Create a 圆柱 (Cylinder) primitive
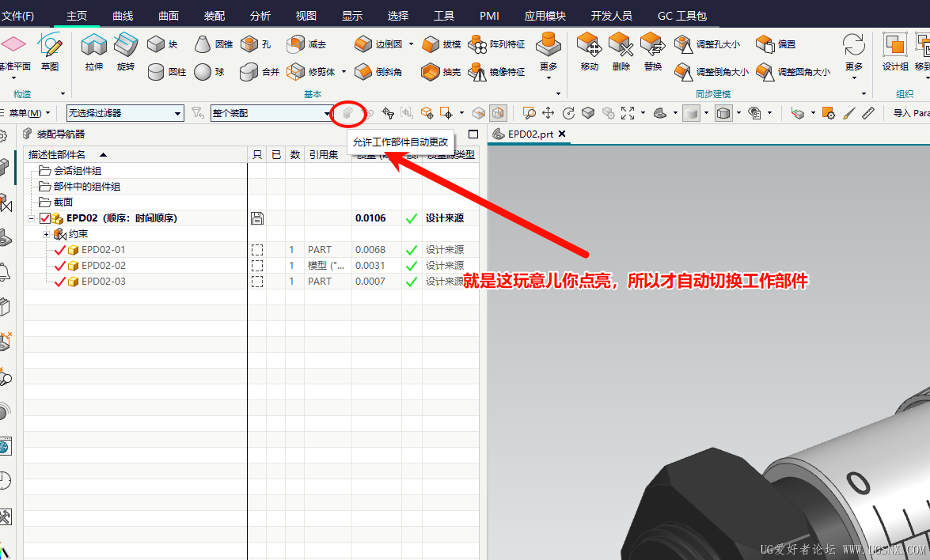Image resolution: width=930 pixels, height=560 pixels. click(167, 72)
